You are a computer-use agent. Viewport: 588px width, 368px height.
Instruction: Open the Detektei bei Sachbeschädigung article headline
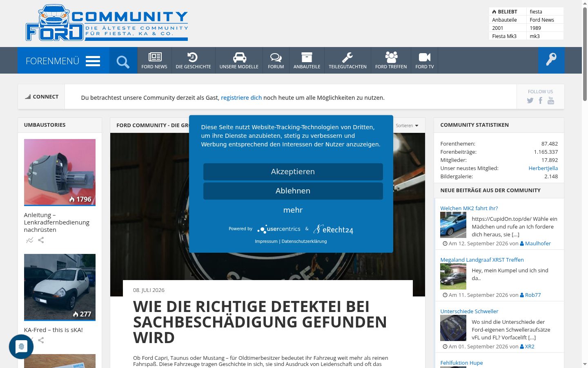click(260, 322)
